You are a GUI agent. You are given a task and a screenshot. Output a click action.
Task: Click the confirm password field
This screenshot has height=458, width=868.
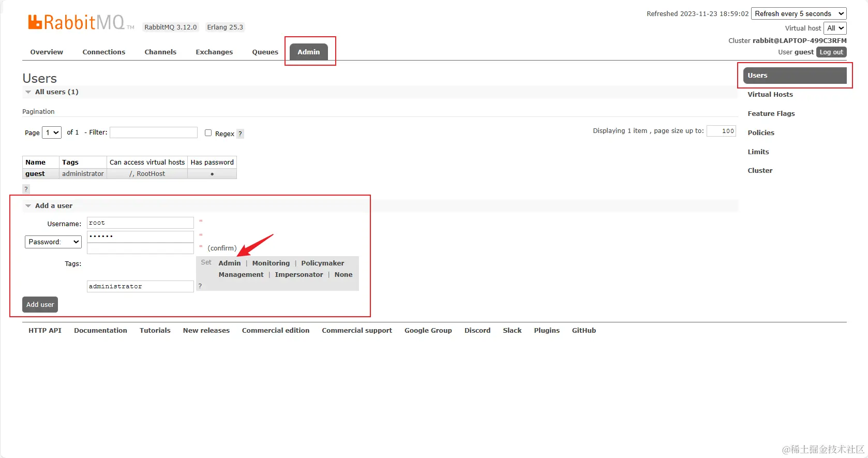coord(140,248)
